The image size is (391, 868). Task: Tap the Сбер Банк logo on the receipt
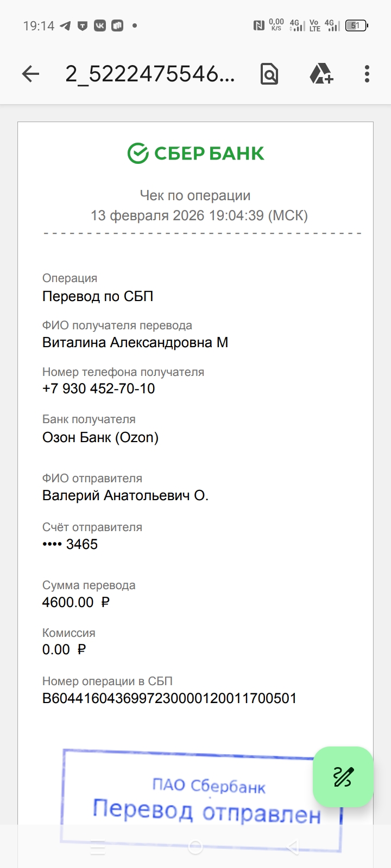pyautogui.click(x=195, y=154)
